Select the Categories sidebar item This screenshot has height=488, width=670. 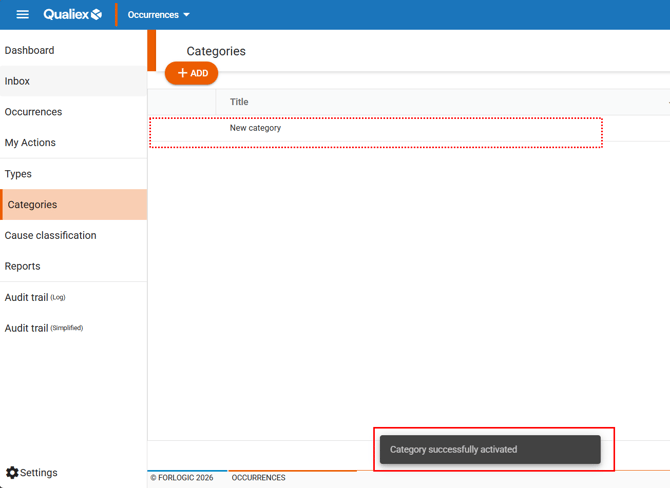(33, 205)
